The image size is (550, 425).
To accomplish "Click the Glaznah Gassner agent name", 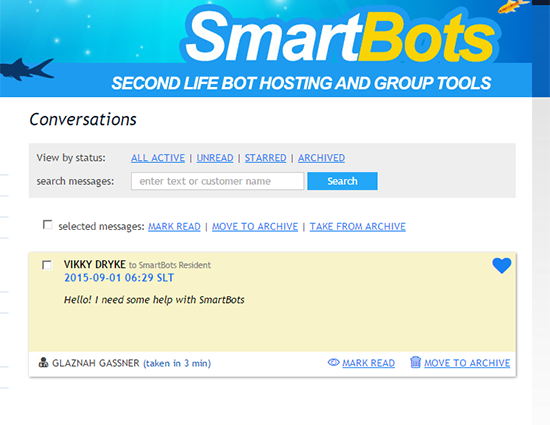I will coord(96,363).
